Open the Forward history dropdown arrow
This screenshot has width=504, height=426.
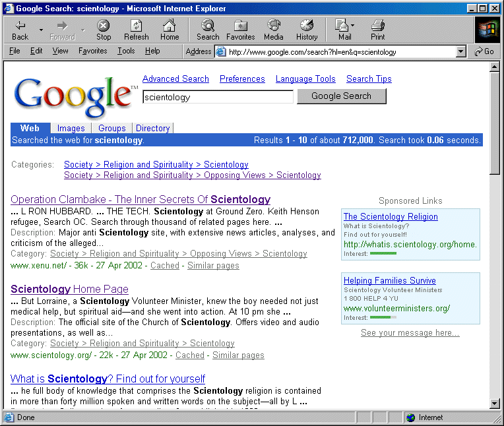83,30
